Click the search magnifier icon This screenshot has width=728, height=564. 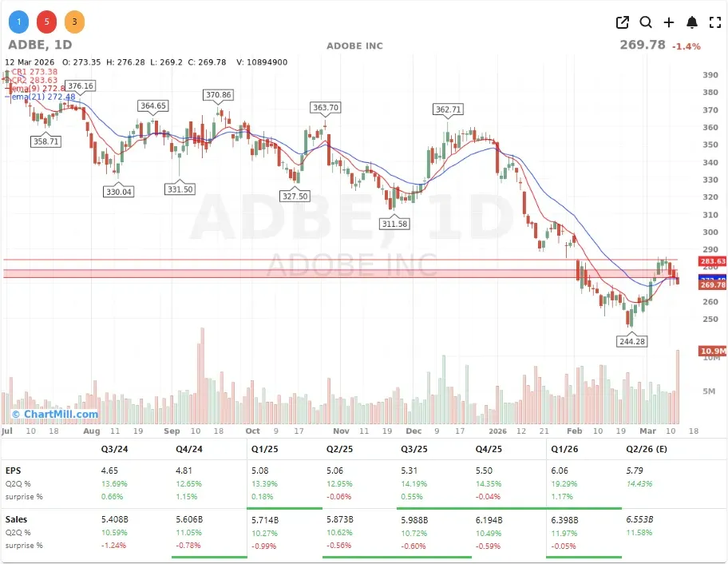pyautogui.click(x=646, y=22)
